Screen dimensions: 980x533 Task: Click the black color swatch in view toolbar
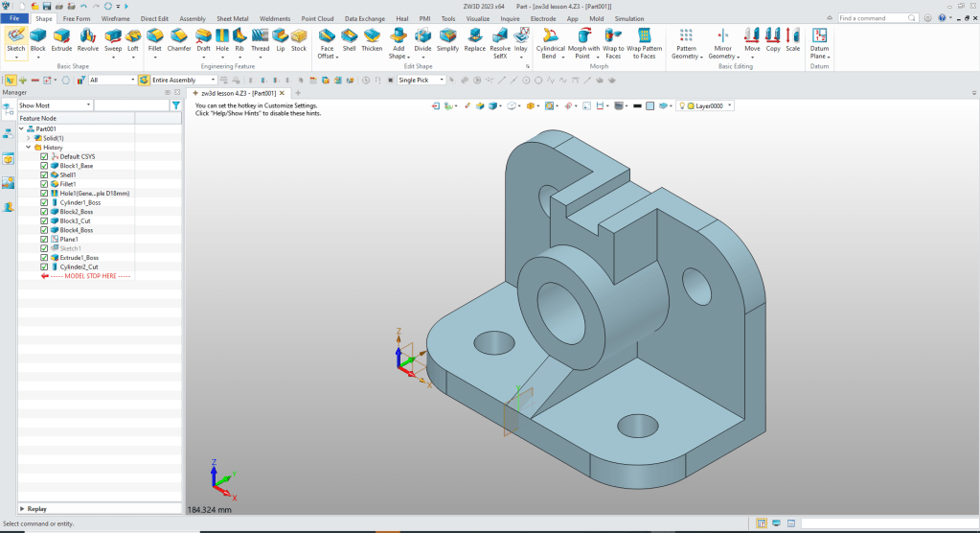637,105
